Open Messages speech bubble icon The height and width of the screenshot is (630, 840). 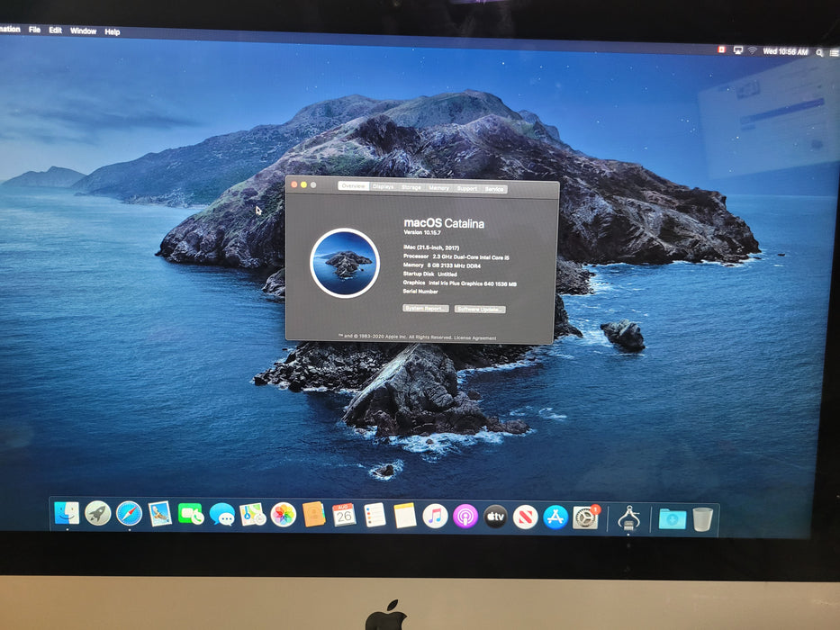tap(221, 515)
